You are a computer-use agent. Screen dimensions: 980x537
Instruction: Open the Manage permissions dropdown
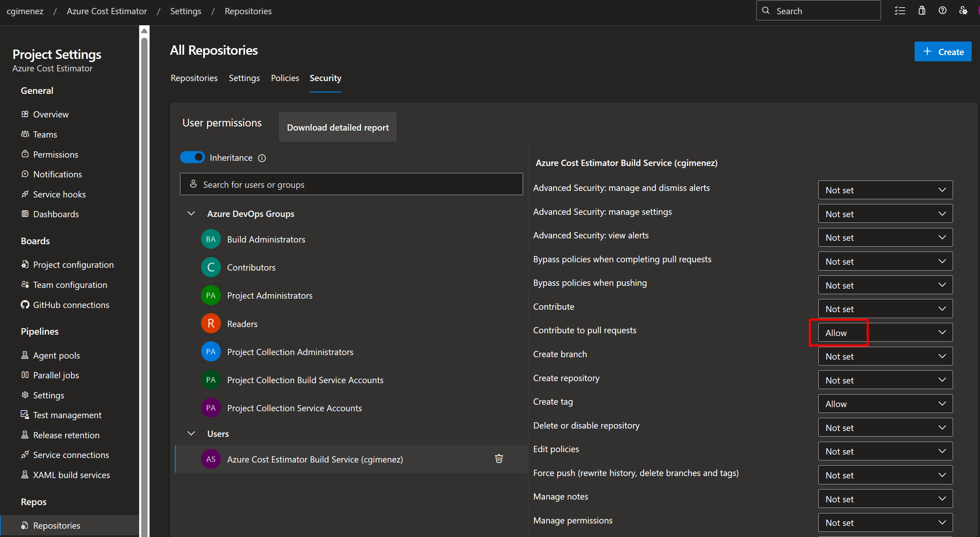pos(885,522)
